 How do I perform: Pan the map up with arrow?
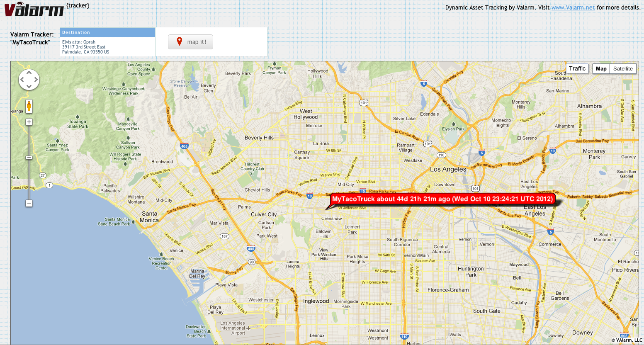click(x=29, y=73)
